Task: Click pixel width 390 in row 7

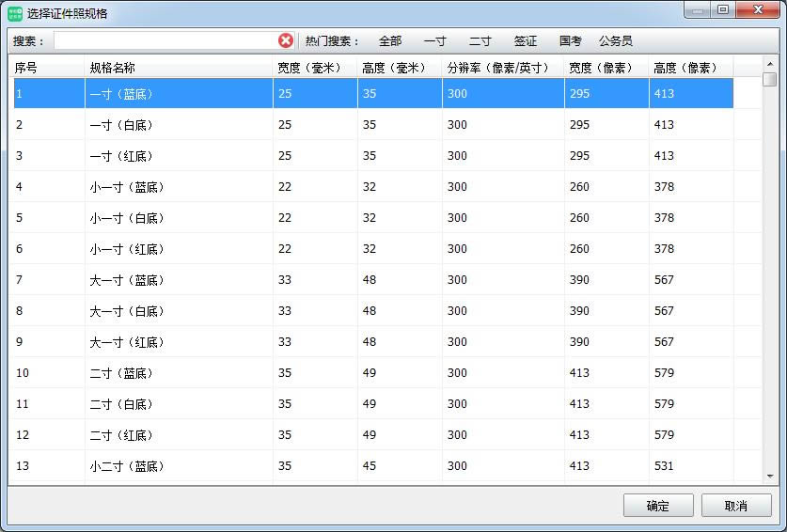Action: click(x=606, y=279)
